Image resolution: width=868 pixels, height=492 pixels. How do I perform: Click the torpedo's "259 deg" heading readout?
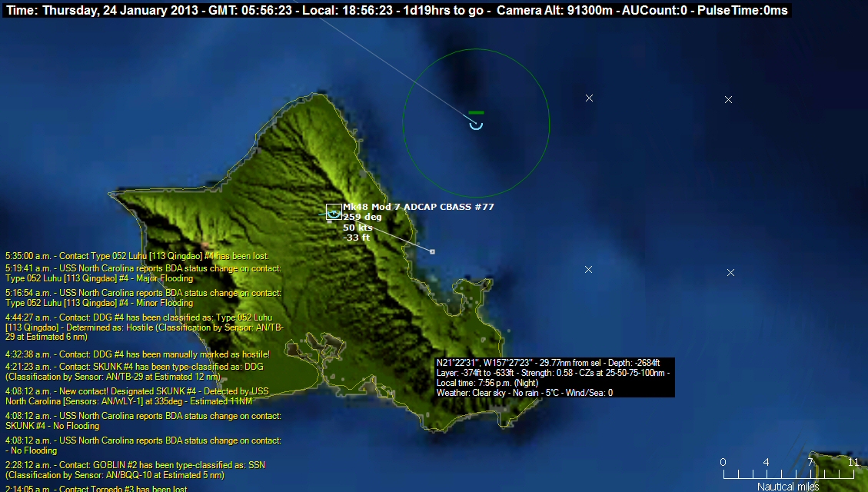tap(362, 217)
